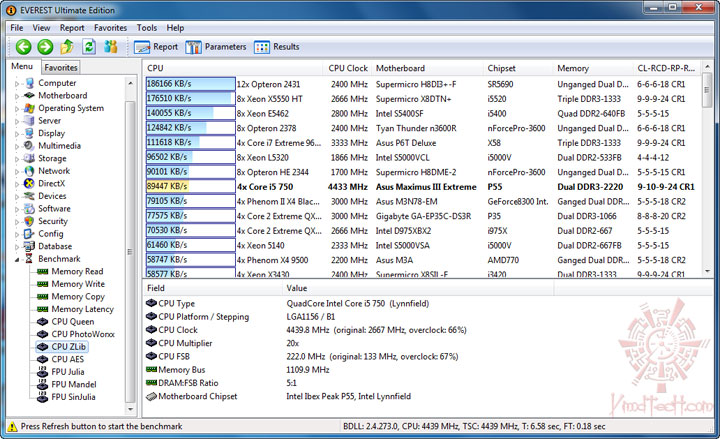The image size is (720, 439).
Task: Select the Motherboard icon in tree
Action: point(29,96)
